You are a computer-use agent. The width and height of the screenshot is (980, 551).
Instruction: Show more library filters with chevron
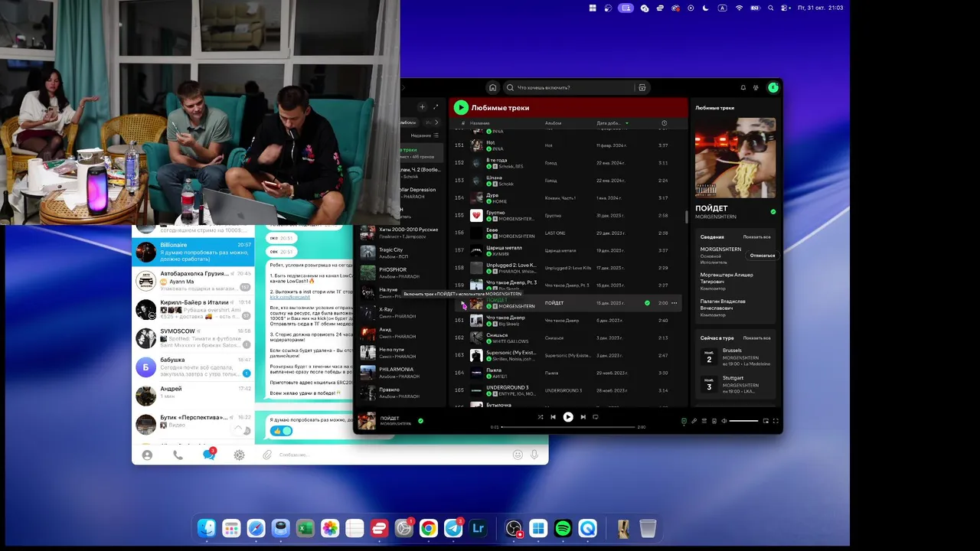pyautogui.click(x=436, y=122)
